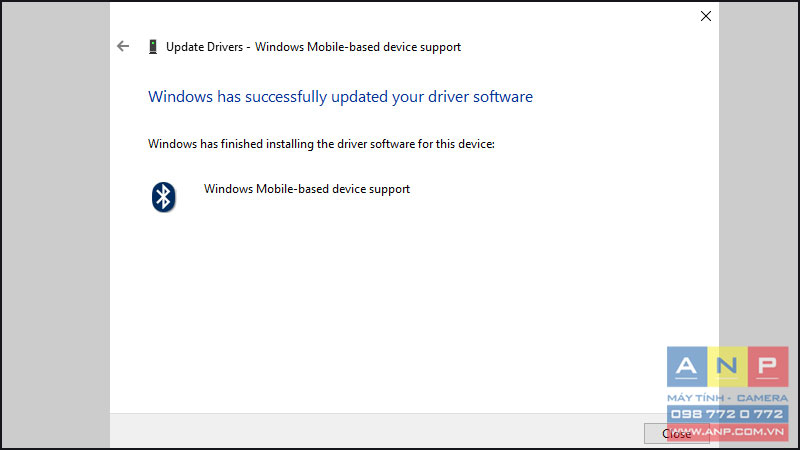Viewport: 800px width, 450px height.
Task: Click the 'Update Drivers - Windows Mobile-based device support' title
Action: [313, 47]
